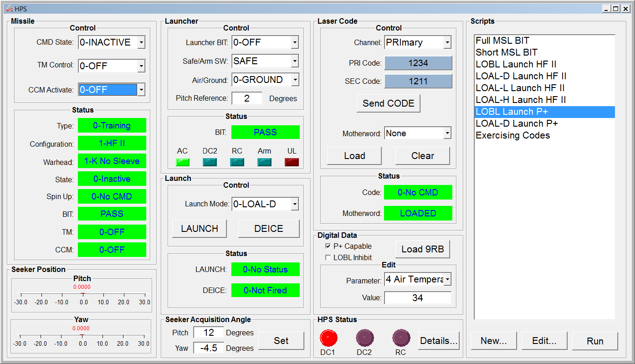Click the RC HPS status lamp
This screenshot has height=364, width=635.
(401, 338)
